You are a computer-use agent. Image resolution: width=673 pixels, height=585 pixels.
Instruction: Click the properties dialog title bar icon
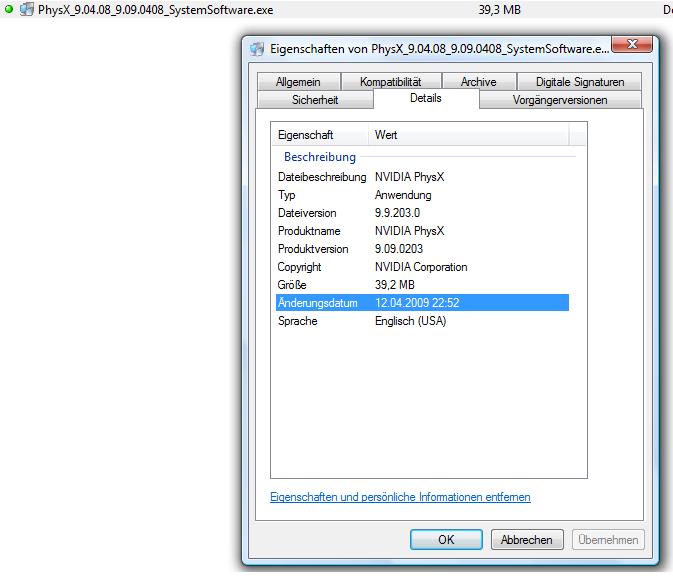click(x=257, y=49)
